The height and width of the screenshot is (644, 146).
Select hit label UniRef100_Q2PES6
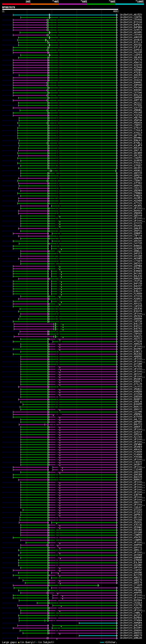tap(131, 50)
